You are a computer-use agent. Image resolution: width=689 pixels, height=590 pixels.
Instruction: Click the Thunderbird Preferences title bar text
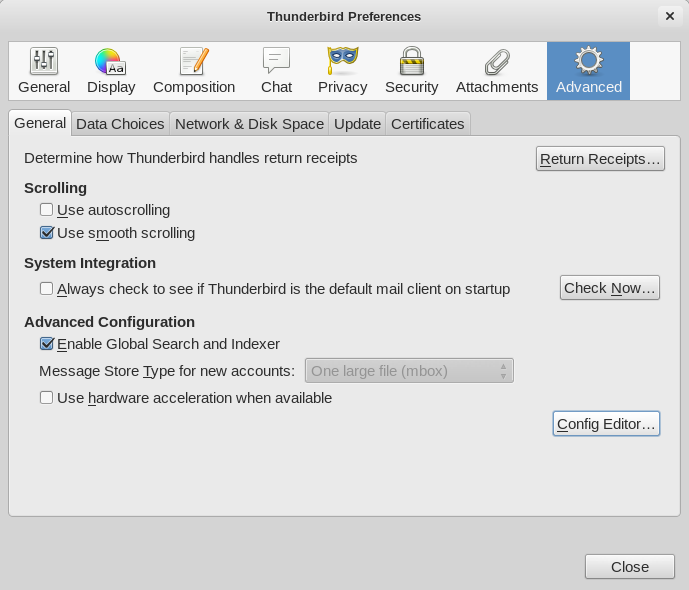pyautogui.click(x=344, y=17)
